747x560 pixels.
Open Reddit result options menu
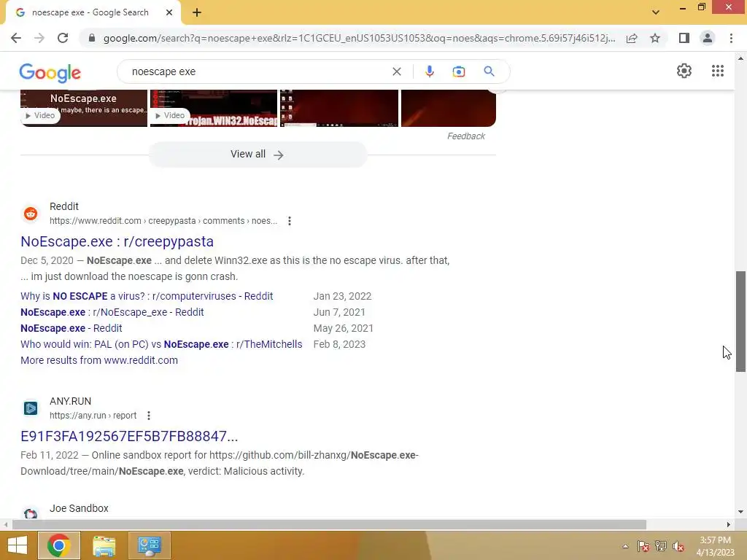[289, 221]
